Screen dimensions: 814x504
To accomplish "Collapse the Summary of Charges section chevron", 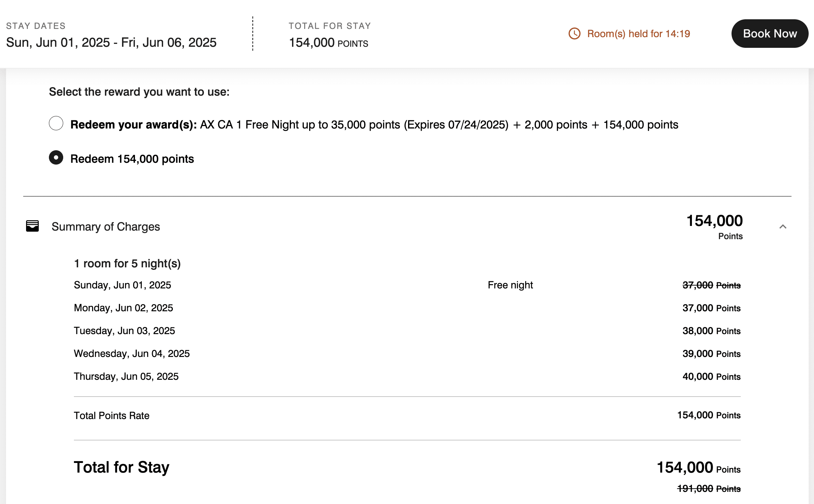I will 783,227.
